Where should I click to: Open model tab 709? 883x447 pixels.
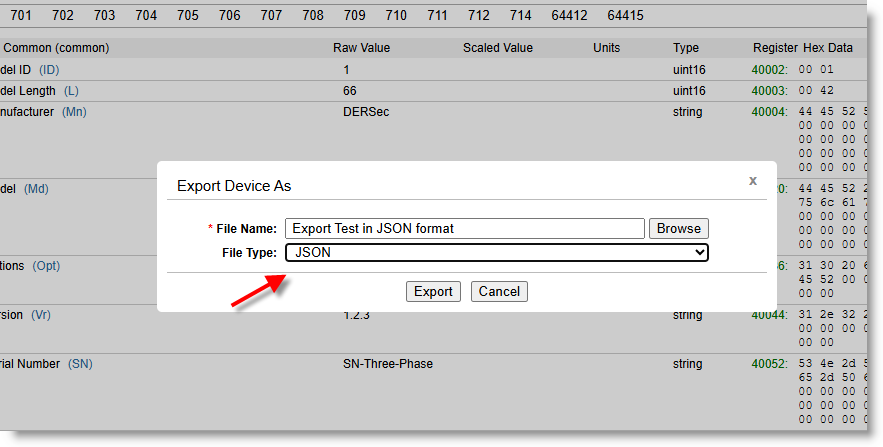pyautogui.click(x=354, y=15)
